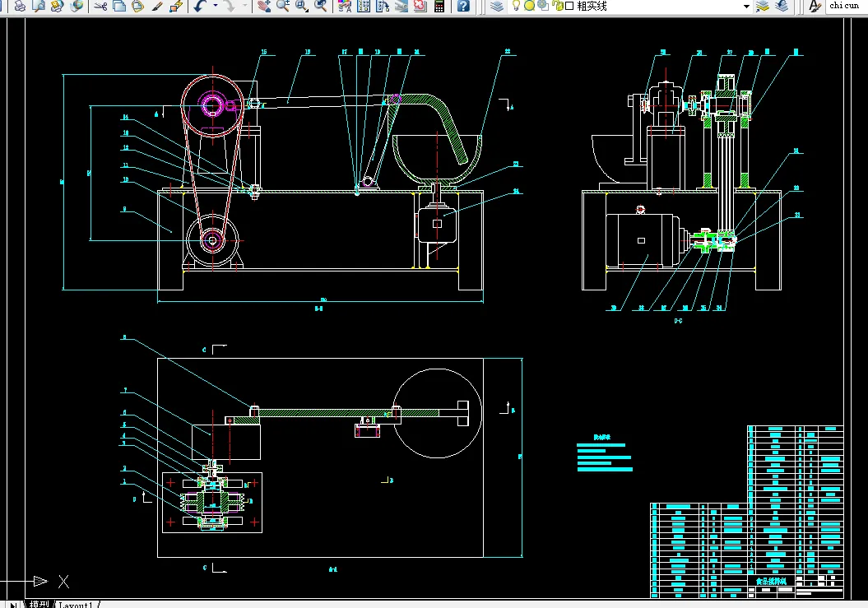Viewport: 868px width, 608px height.
Task: Undo the last action
Action: 200,6
